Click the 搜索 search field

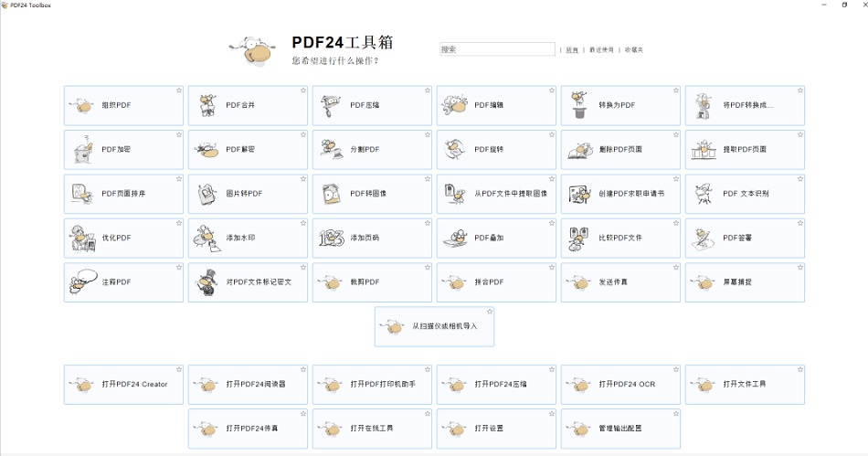[x=497, y=49]
